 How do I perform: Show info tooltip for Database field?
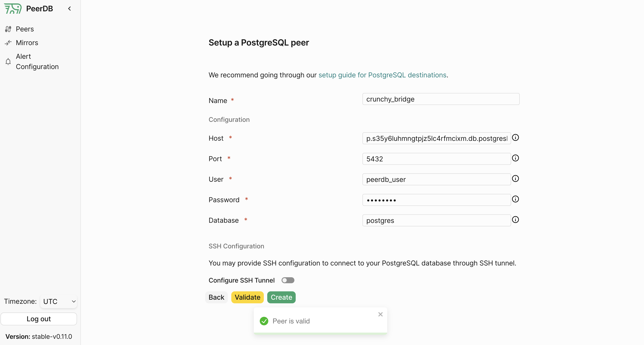tap(515, 220)
